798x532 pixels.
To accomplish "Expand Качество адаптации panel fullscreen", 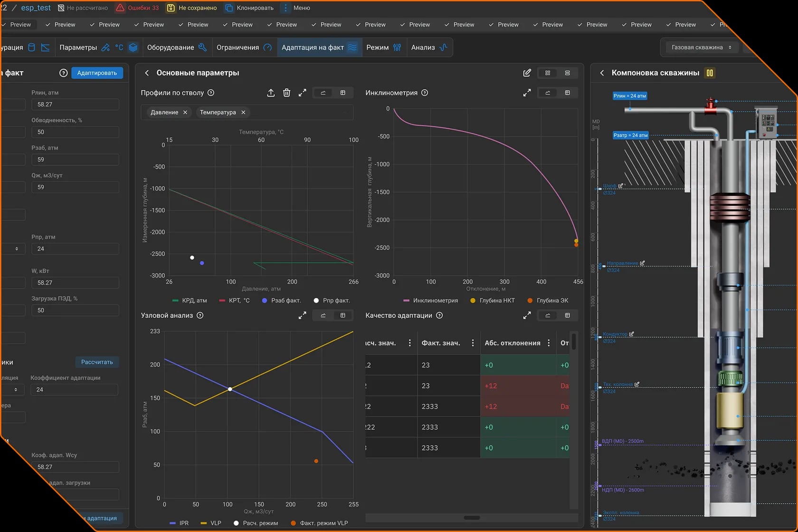I will point(527,315).
